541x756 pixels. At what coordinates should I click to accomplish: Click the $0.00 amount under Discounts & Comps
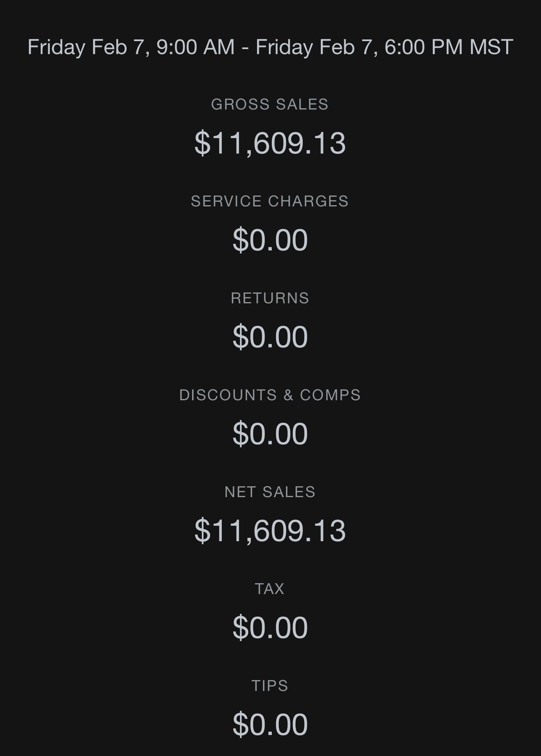[x=270, y=434]
